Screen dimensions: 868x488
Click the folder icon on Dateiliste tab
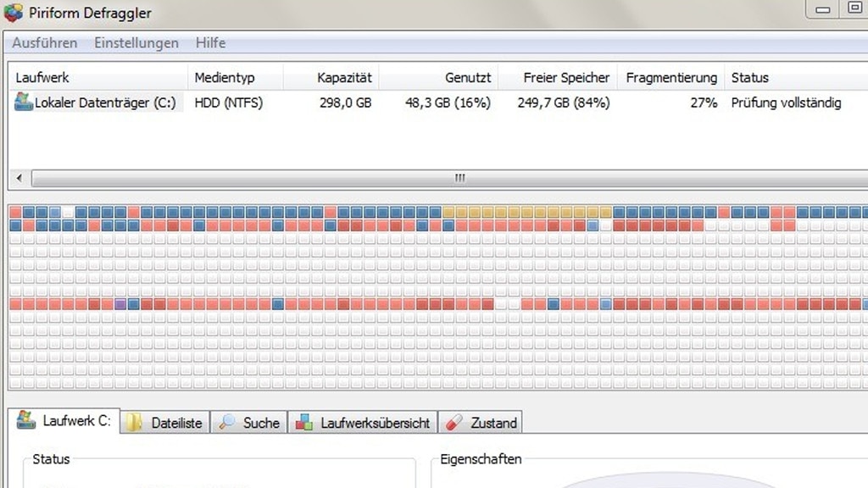click(x=134, y=423)
